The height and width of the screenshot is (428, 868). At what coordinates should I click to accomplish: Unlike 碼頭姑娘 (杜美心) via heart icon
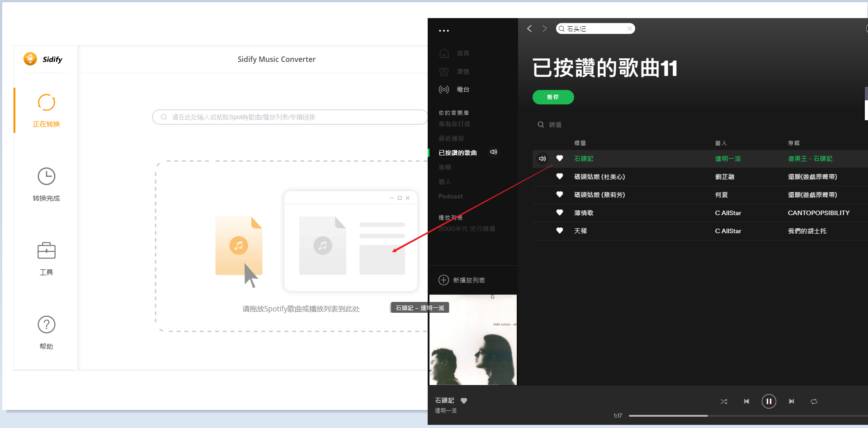[x=560, y=176]
